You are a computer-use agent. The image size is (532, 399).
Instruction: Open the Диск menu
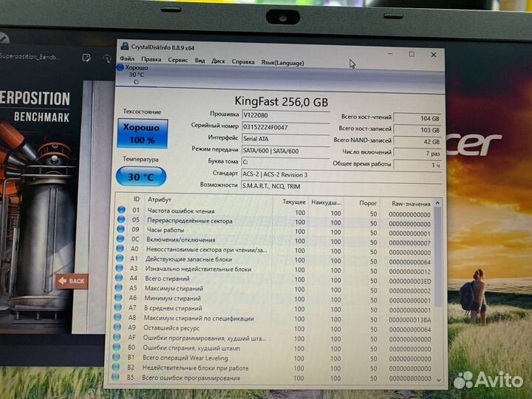[x=218, y=61]
